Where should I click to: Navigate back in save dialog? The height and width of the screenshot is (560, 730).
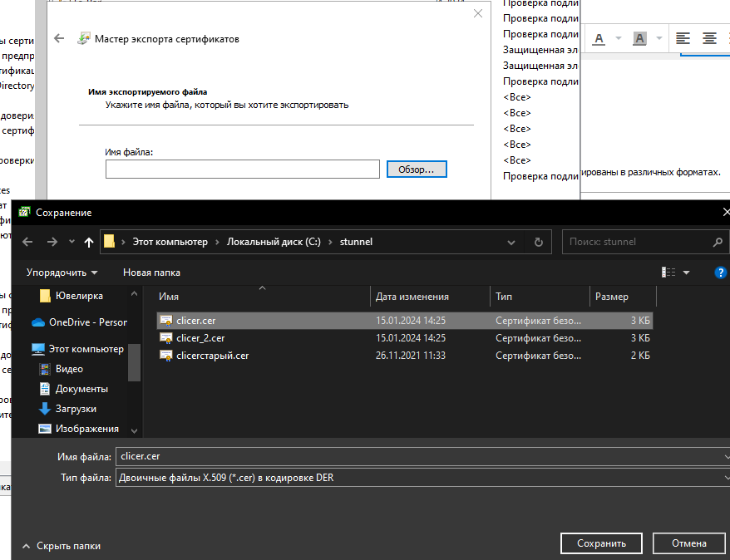coord(27,242)
